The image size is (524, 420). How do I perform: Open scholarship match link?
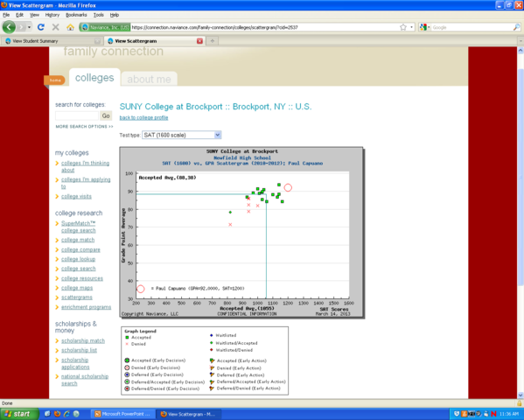[83, 340]
